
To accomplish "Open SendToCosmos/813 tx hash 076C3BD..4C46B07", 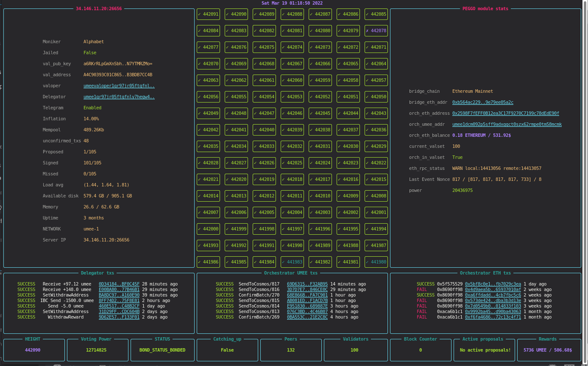I will tap(307, 311).
